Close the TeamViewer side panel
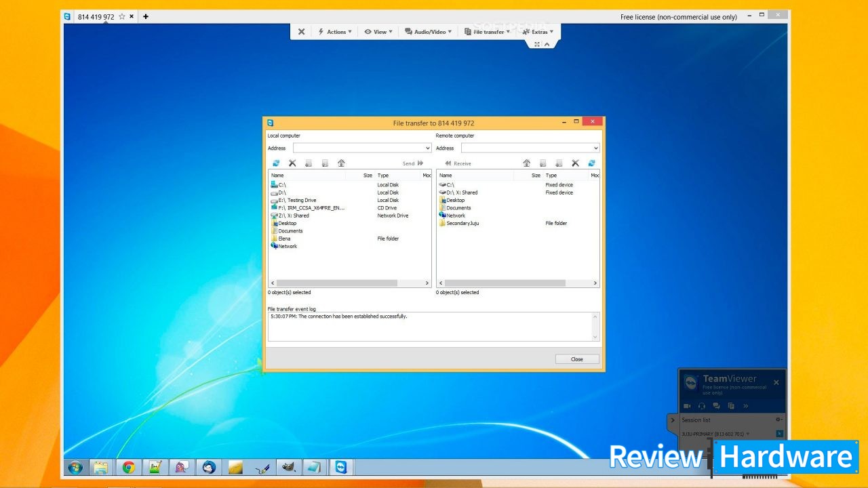 [776, 382]
